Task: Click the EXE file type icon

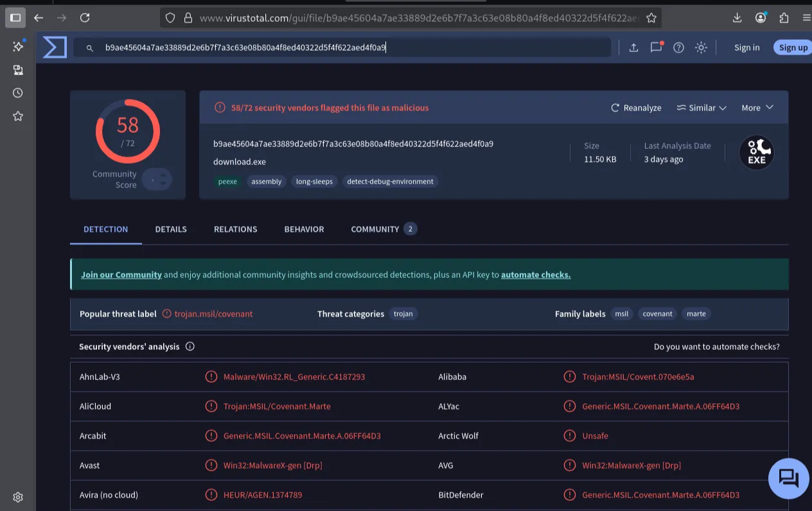Action: pyautogui.click(x=757, y=153)
